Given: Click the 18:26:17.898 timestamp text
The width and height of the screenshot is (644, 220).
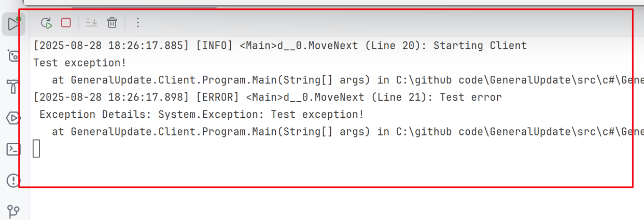Looking at the screenshot, I should tap(111, 97).
